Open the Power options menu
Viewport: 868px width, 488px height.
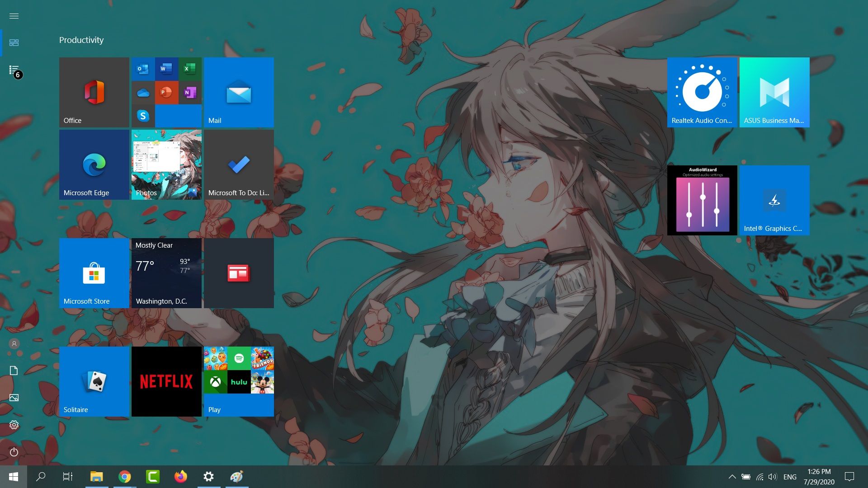tap(14, 452)
